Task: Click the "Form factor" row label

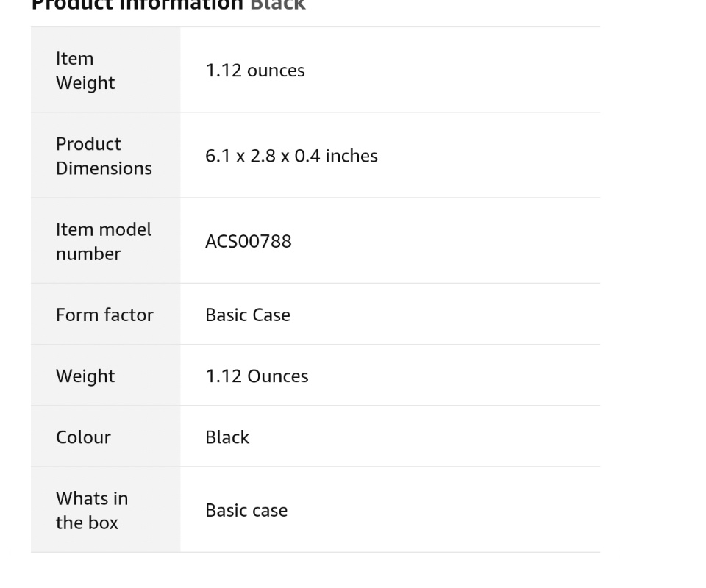Action: tap(104, 315)
